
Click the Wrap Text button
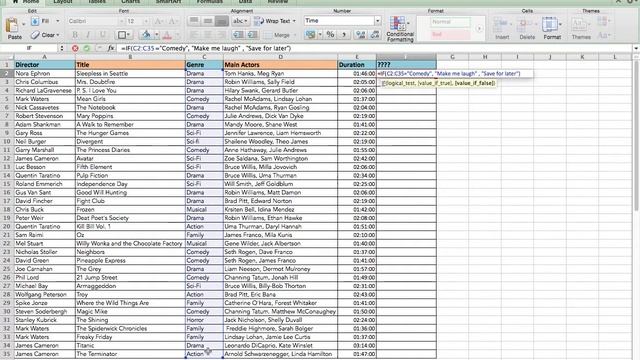click(274, 21)
